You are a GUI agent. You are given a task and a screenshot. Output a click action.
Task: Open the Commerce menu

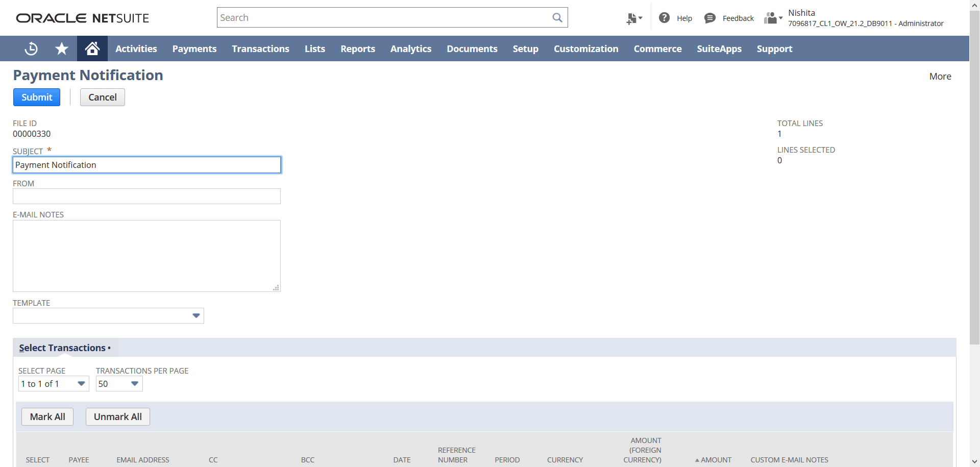pyautogui.click(x=658, y=48)
